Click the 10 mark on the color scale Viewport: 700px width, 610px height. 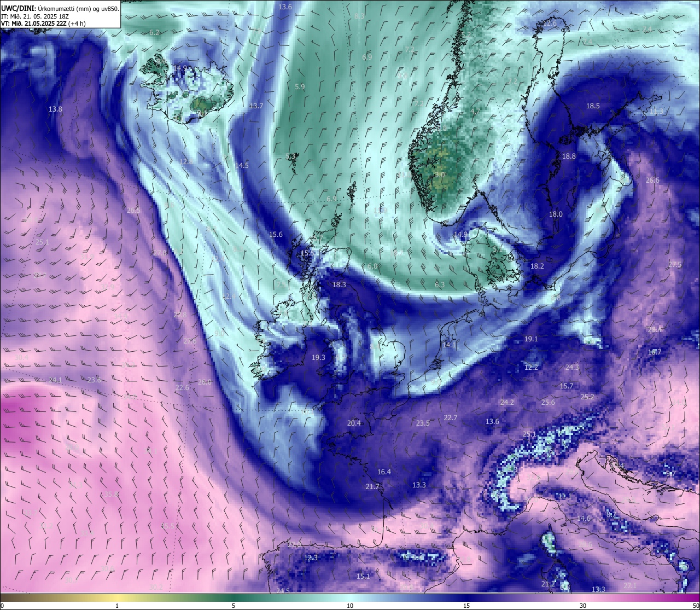point(350,606)
